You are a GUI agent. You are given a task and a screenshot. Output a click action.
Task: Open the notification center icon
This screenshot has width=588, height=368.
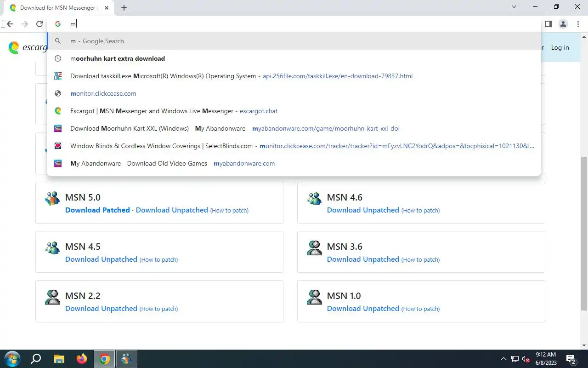click(571, 359)
